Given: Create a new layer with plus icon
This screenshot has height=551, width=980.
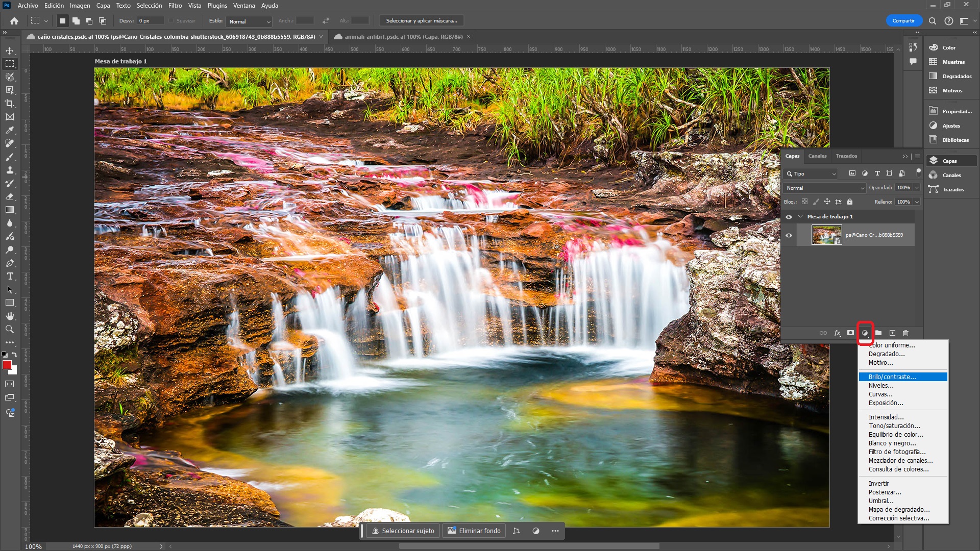Looking at the screenshot, I should coord(892,333).
